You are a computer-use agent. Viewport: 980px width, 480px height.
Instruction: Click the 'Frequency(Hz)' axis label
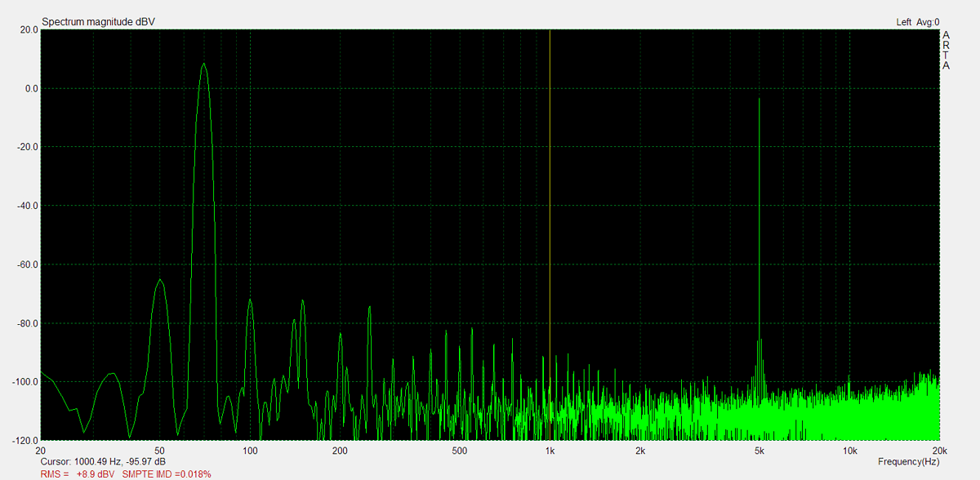pos(908,462)
